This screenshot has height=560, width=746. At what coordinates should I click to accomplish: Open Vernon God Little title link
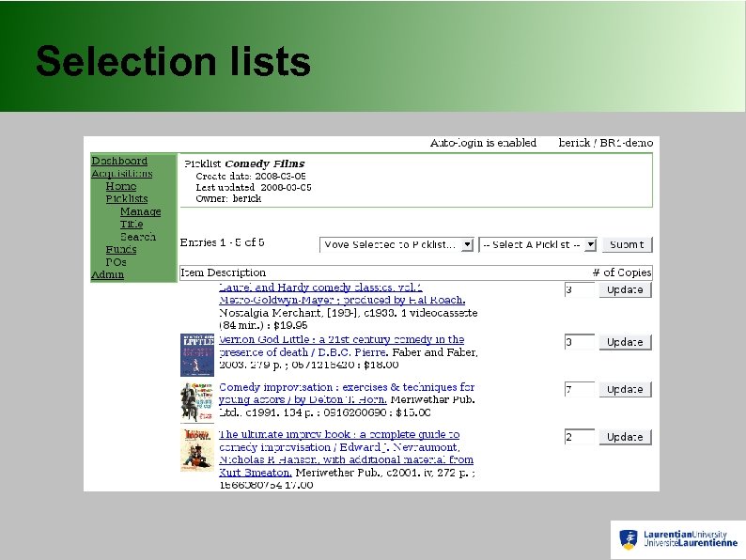pyautogui.click(x=341, y=346)
